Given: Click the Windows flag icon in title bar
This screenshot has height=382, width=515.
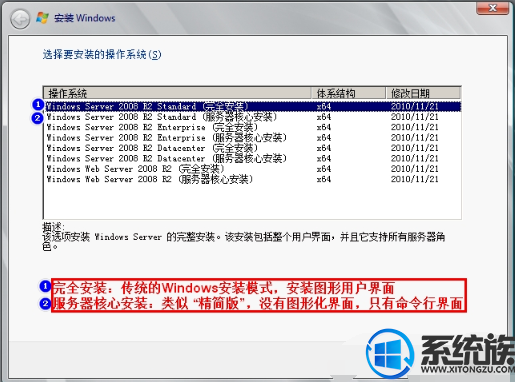Looking at the screenshot, I should [43, 18].
